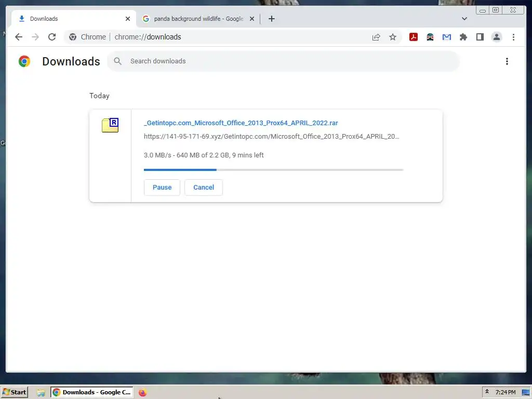Open the file explorer taskbar icon
532x399 pixels.
click(41, 393)
